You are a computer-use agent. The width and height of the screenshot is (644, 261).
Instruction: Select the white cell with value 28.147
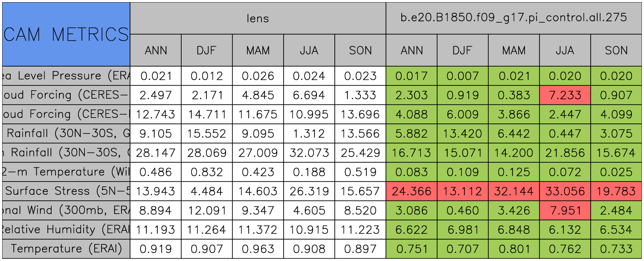click(x=156, y=152)
